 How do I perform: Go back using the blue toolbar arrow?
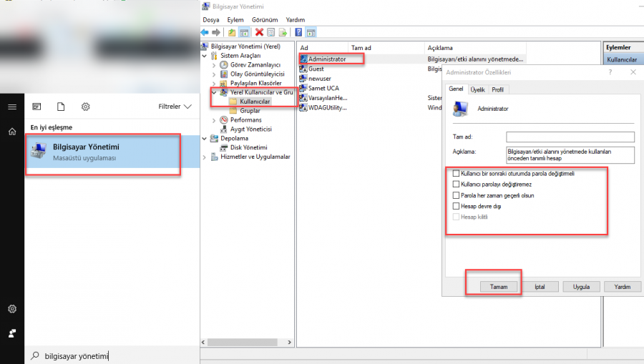(205, 32)
